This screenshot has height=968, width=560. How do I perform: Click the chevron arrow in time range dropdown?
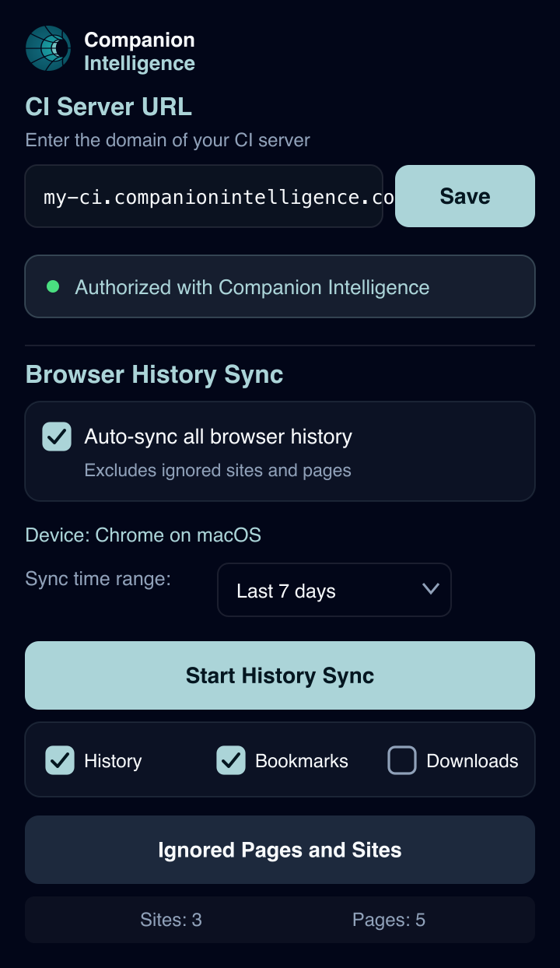(430, 589)
